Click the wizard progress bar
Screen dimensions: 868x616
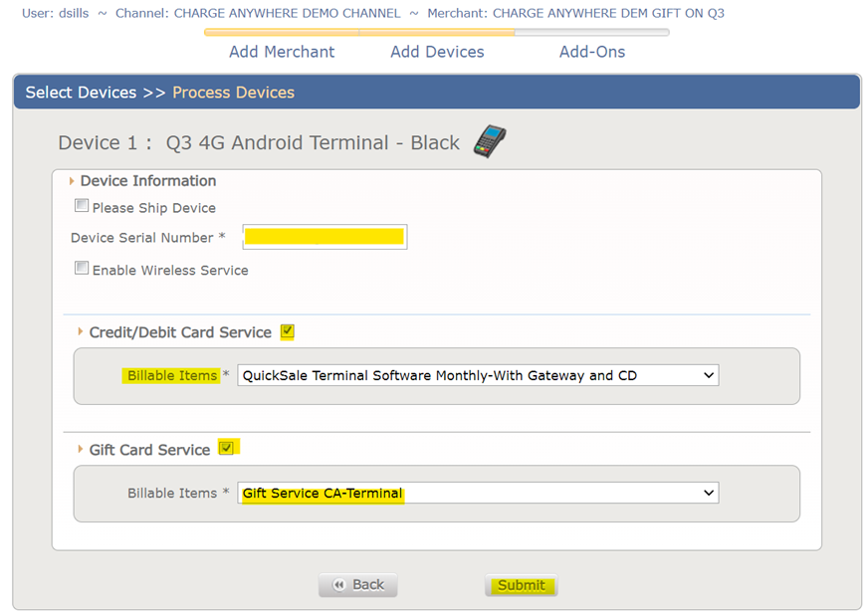point(437,32)
